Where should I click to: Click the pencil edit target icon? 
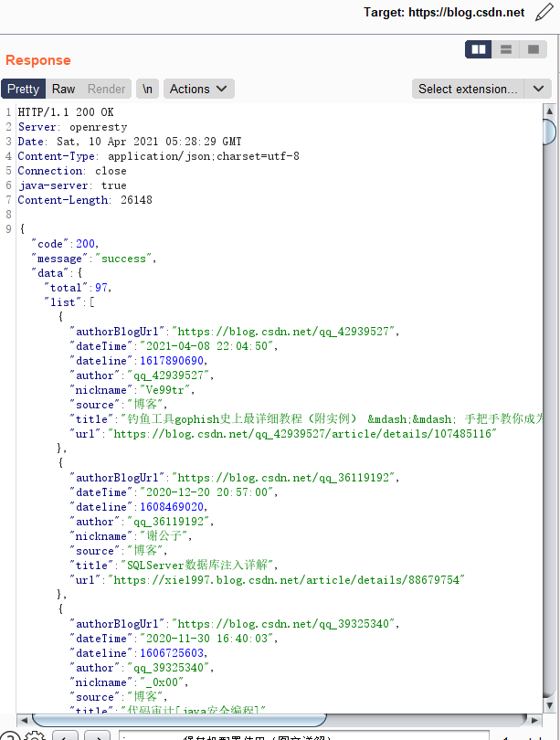[544, 12]
